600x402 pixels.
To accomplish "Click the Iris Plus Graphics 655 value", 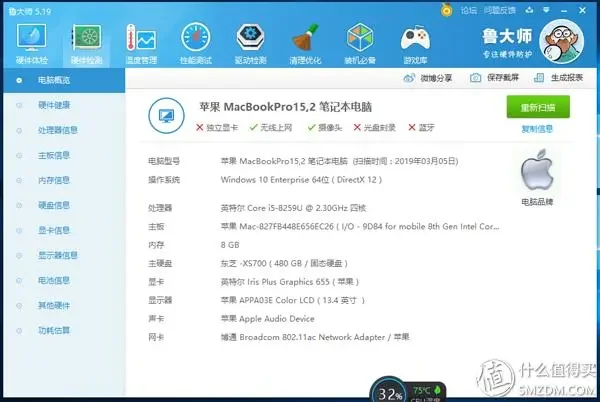I will [x=290, y=282].
